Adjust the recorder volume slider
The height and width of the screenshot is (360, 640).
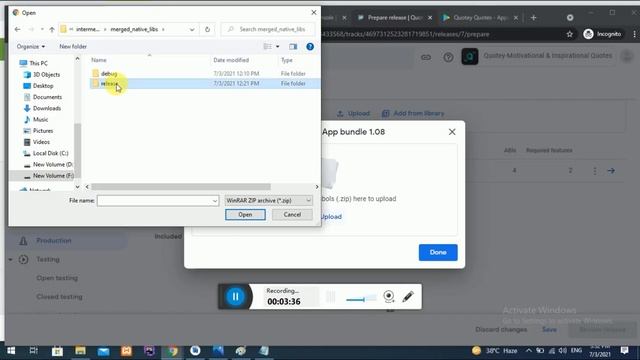click(361, 299)
